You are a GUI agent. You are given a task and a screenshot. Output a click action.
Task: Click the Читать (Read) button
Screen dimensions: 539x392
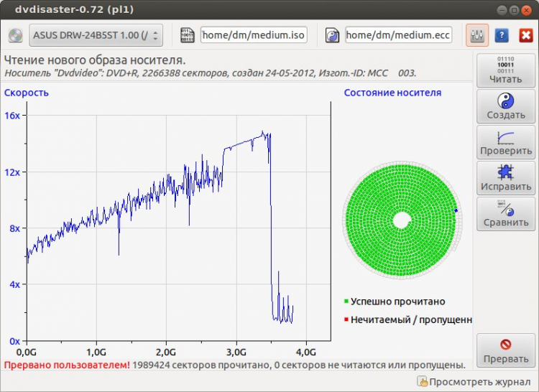[506, 70]
